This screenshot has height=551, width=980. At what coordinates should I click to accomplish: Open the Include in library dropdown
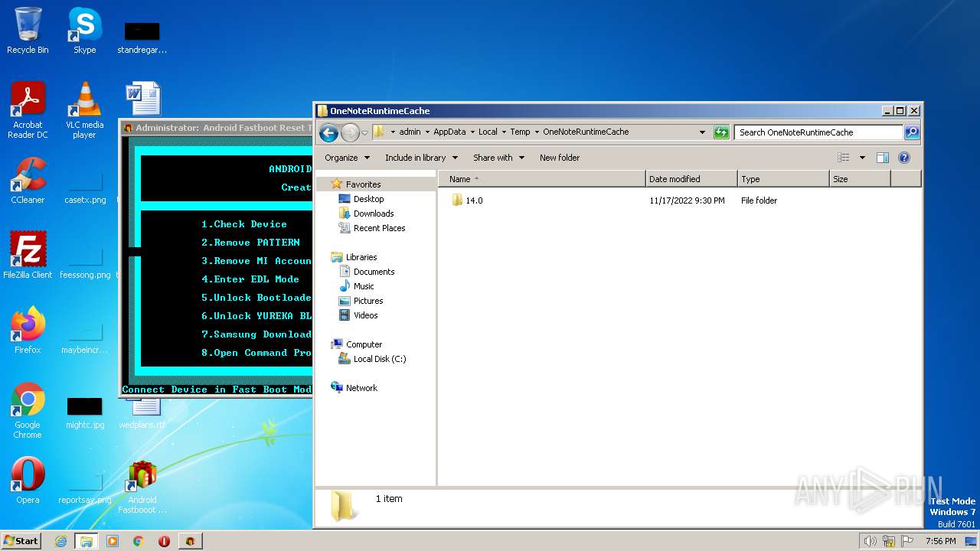click(421, 158)
